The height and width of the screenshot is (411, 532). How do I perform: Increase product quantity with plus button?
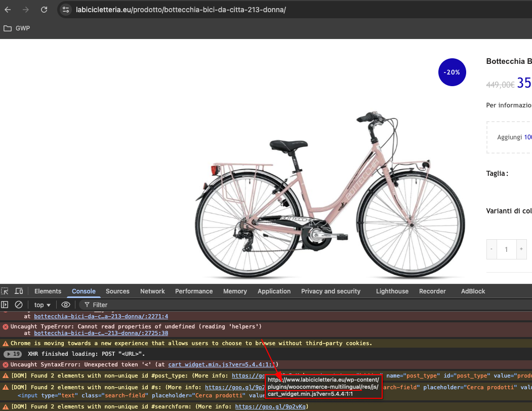pos(521,249)
